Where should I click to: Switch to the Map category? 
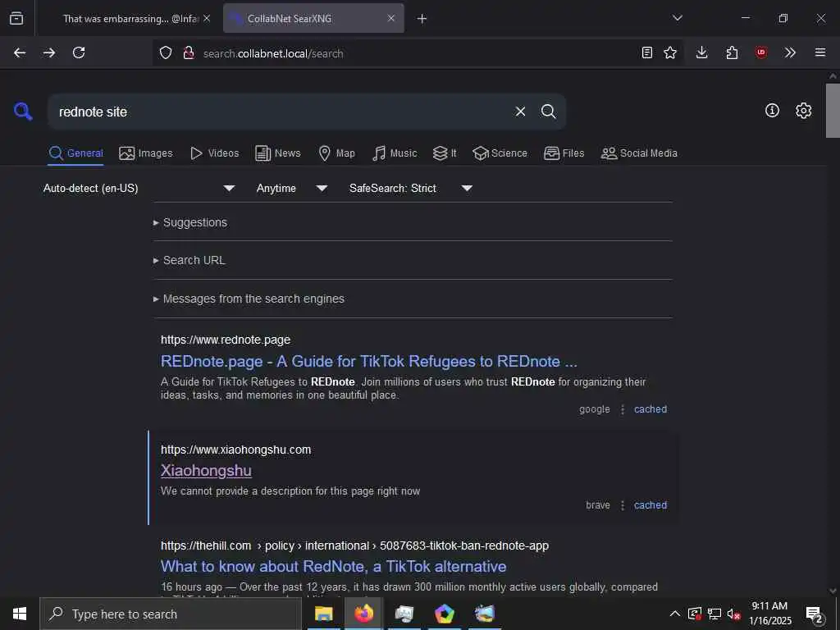[x=337, y=153]
